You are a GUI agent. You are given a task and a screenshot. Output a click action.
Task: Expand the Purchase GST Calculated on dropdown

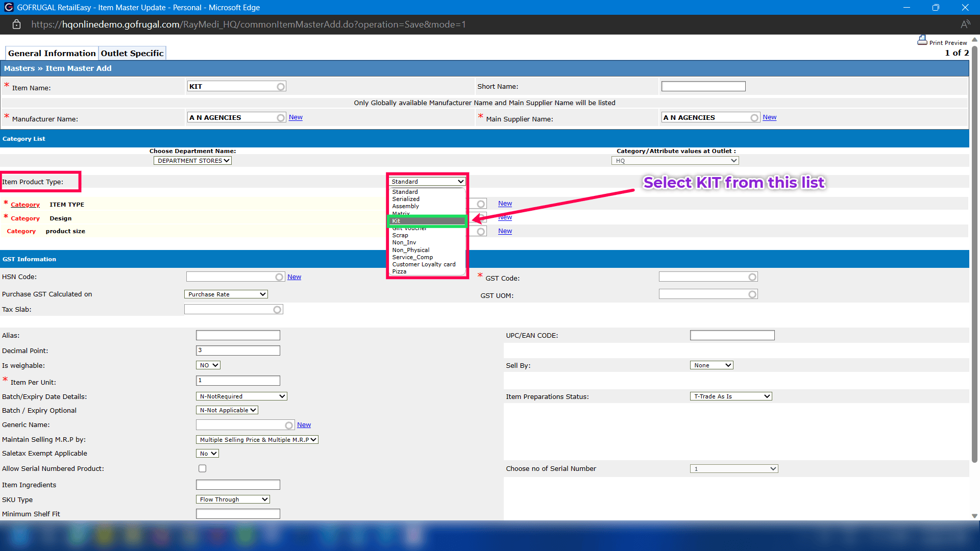226,294
